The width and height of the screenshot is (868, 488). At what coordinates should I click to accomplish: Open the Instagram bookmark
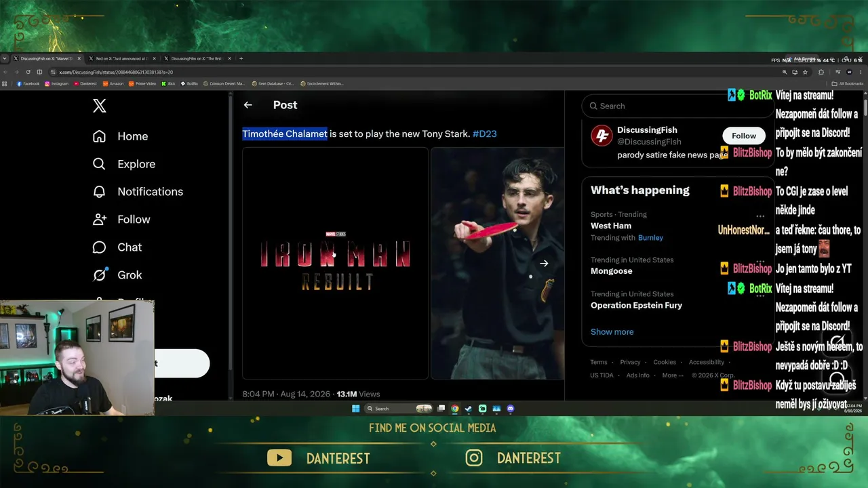[x=57, y=84]
